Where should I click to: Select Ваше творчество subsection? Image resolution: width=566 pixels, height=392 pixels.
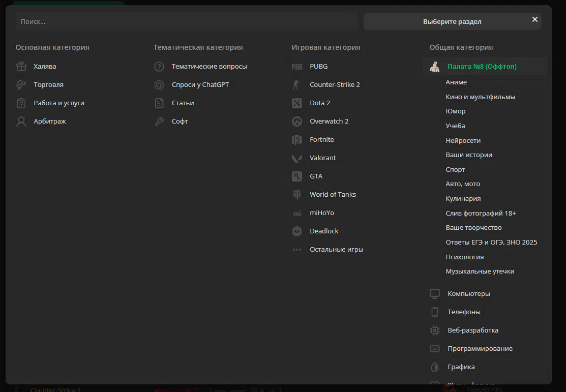pos(473,228)
